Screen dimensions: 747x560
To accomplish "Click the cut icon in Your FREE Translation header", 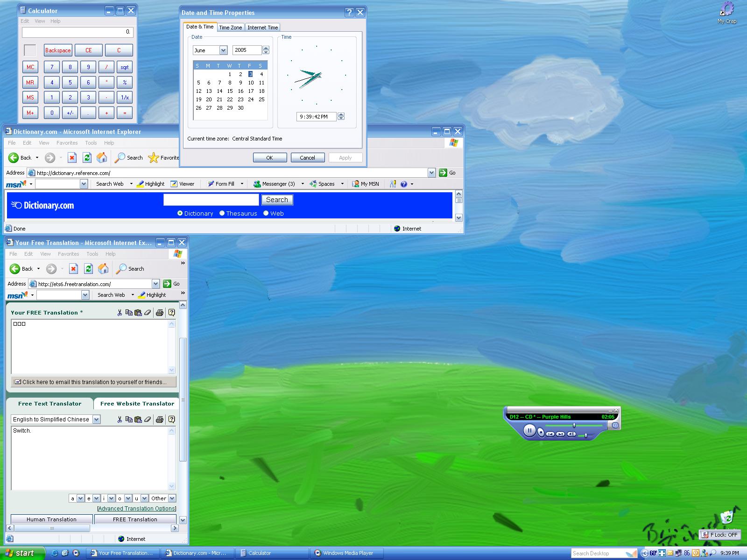I will (x=120, y=313).
